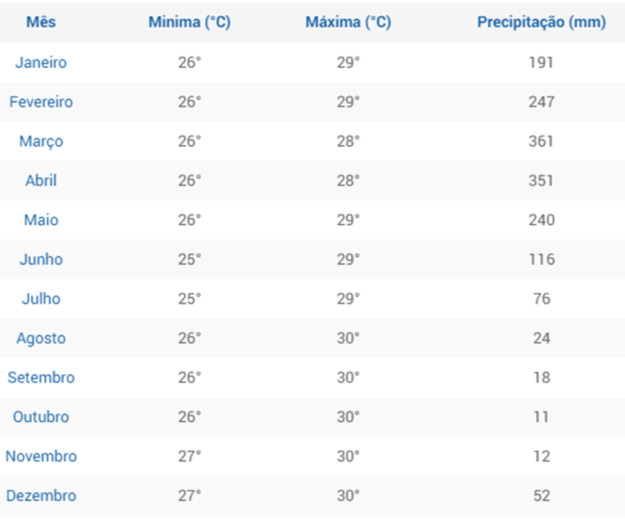Click the Outubro month link
This screenshot has height=519, width=625.
pos(41,417)
